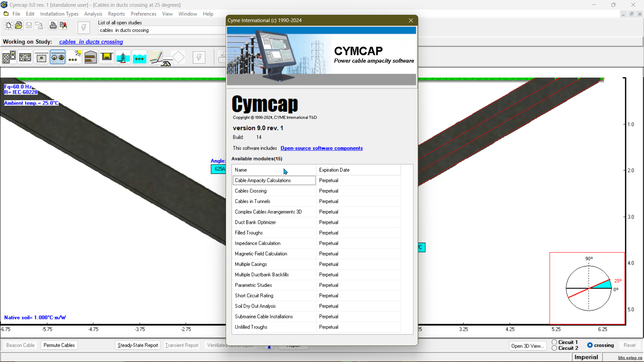The height and width of the screenshot is (362, 644).
Task: Click the print preview icon with red arrow
Action: 63,25
